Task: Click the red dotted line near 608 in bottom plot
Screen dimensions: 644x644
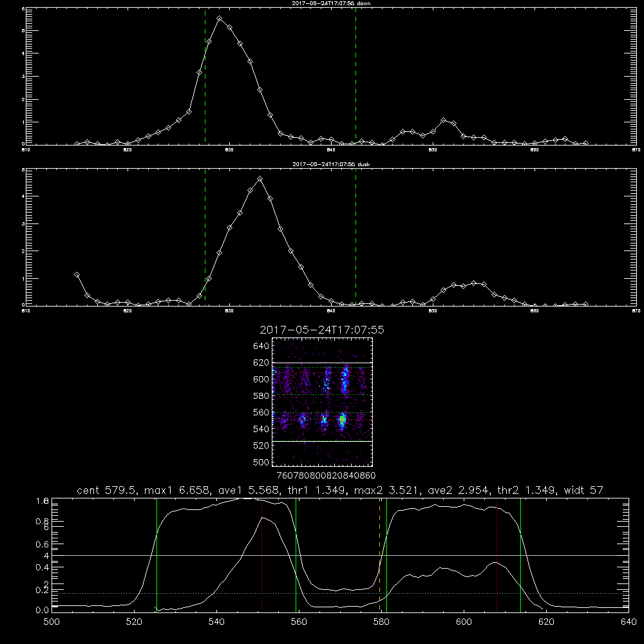Action: click(x=497, y=554)
